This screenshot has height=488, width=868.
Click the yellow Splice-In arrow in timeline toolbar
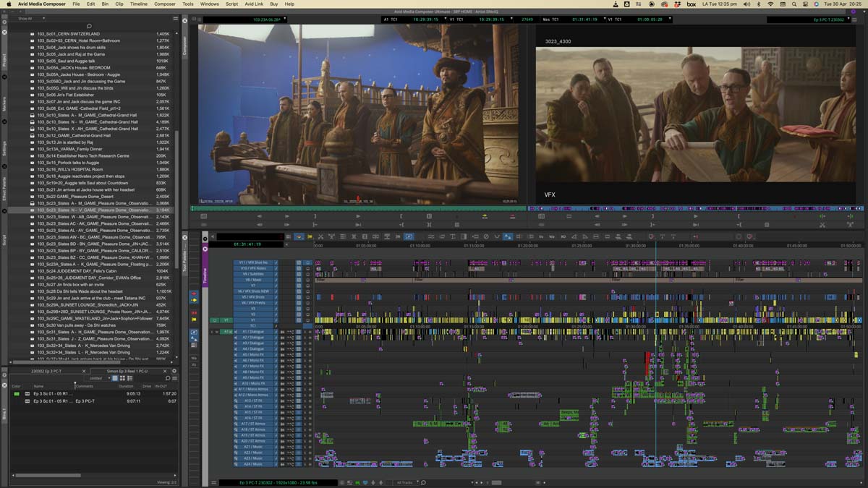pyautogui.click(x=310, y=236)
